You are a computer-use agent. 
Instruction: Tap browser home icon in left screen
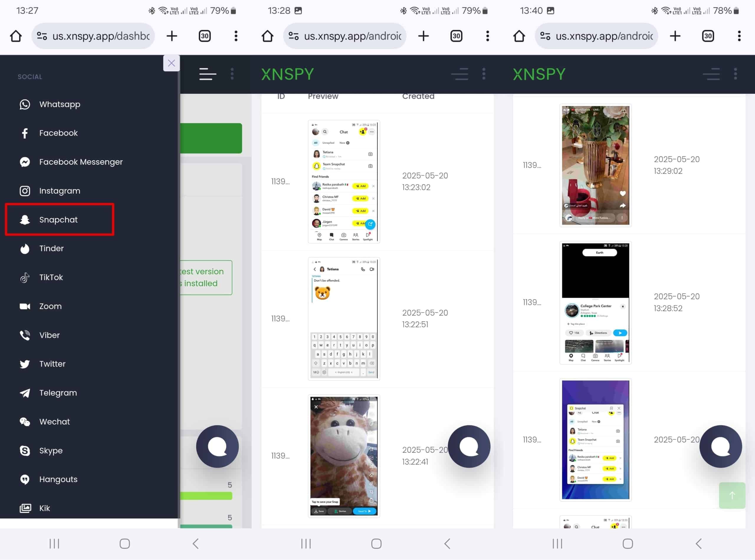click(x=16, y=36)
